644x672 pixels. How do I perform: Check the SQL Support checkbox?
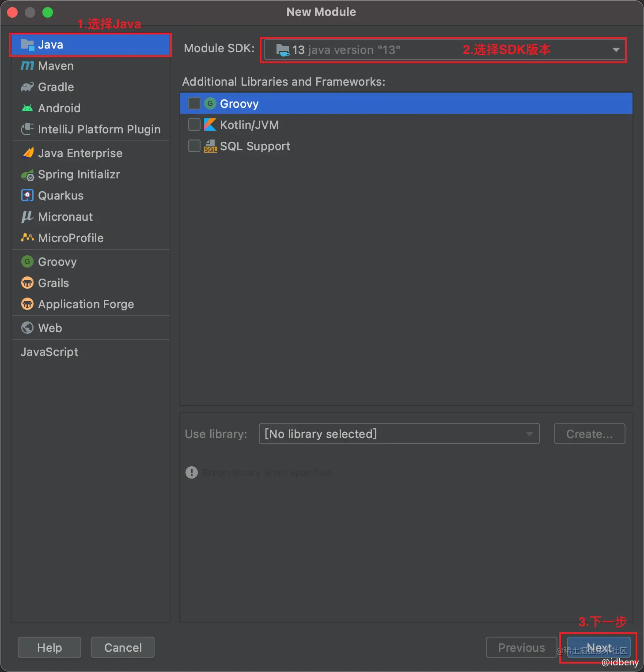194,146
